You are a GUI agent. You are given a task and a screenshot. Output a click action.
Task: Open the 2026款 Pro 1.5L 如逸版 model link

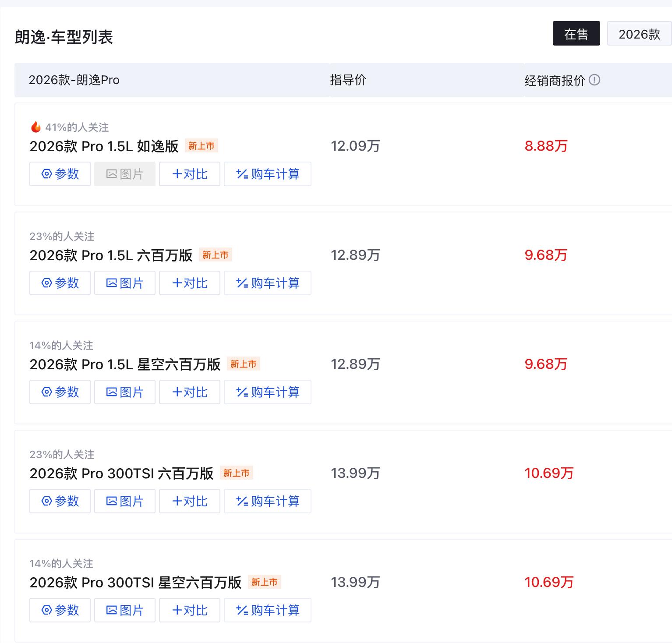(104, 146)
